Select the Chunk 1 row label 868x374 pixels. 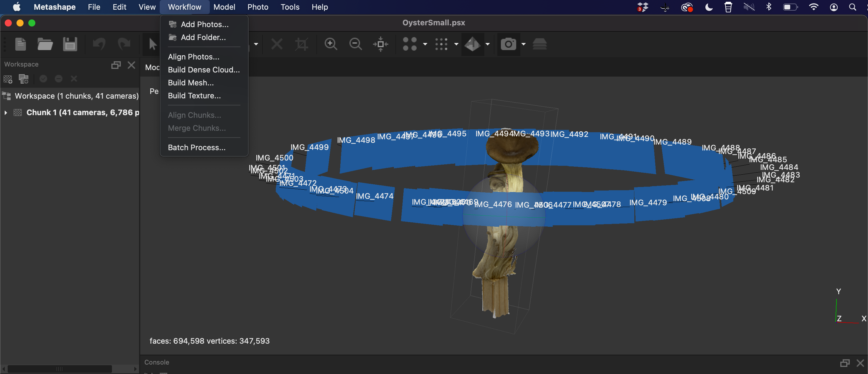click(82, 112)
